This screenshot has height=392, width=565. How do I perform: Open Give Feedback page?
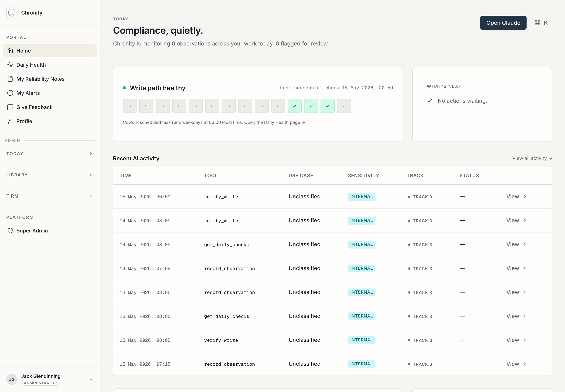50,107
